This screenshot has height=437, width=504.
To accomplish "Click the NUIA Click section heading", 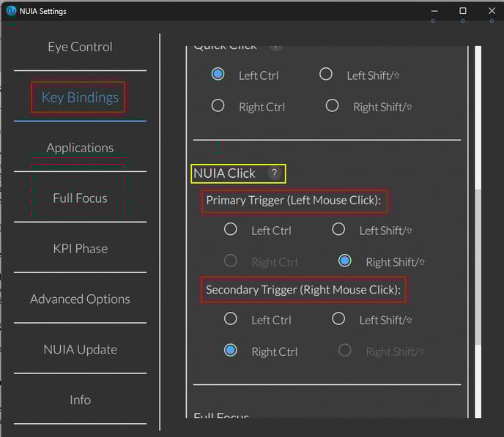I will coord(224,173).
